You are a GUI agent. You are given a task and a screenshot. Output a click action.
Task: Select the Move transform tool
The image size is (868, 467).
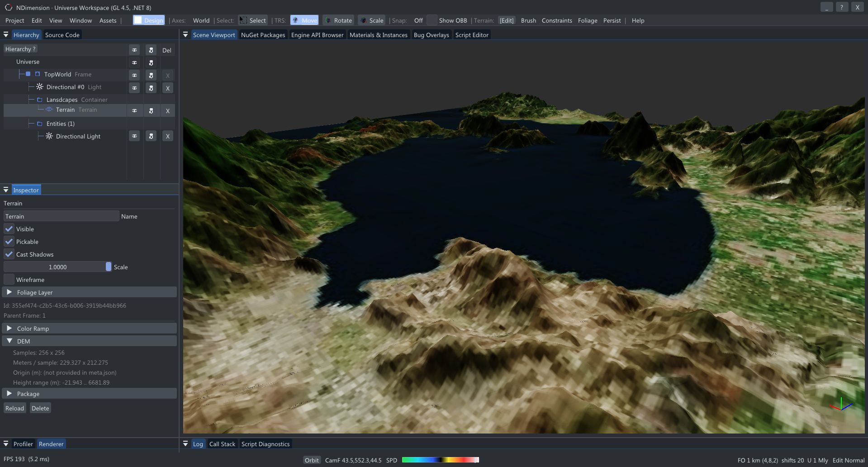click(x=304, y=20)
